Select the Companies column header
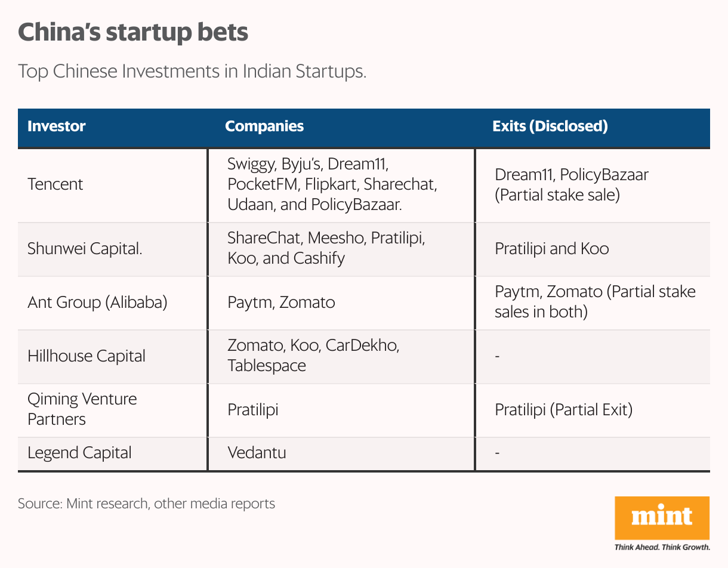The height and width of the screenshot is (568, 728). point(264,126)
